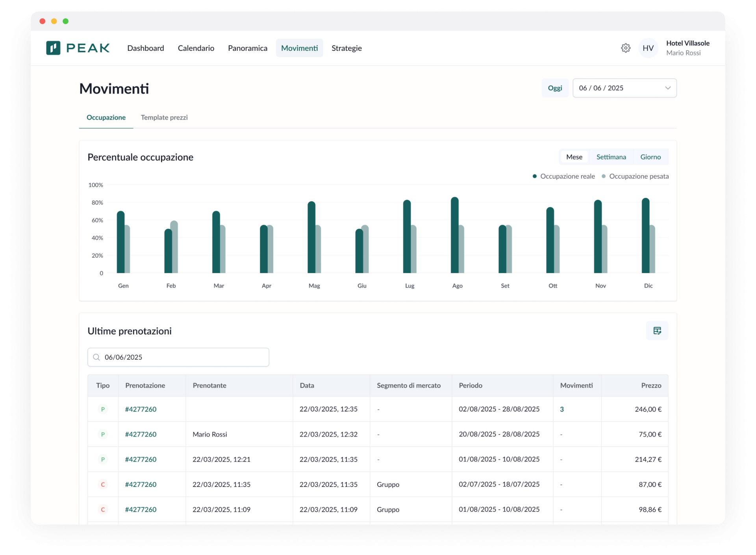Switch chart view to Giorno
Image resolution: width=756 pixels, height=555 pixels.
pos(650,157)
